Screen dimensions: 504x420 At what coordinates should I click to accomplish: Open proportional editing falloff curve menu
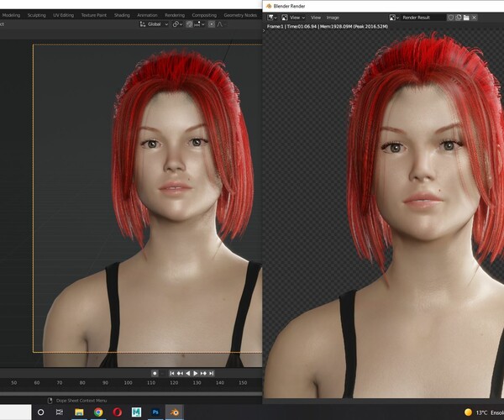[x=221, y=24]
